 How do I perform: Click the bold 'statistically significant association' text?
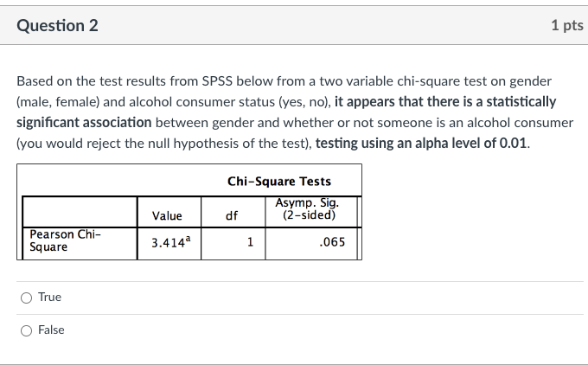[286, 112]
